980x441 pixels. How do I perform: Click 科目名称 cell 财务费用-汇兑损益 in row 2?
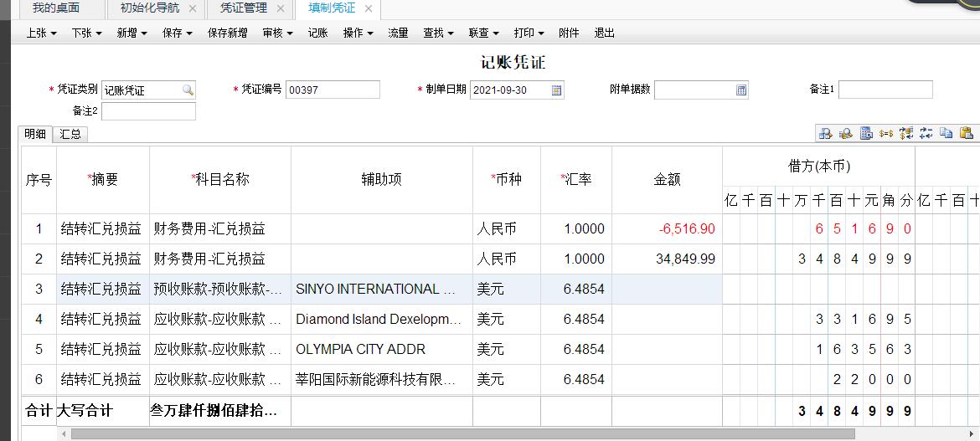tap(220, 259)
